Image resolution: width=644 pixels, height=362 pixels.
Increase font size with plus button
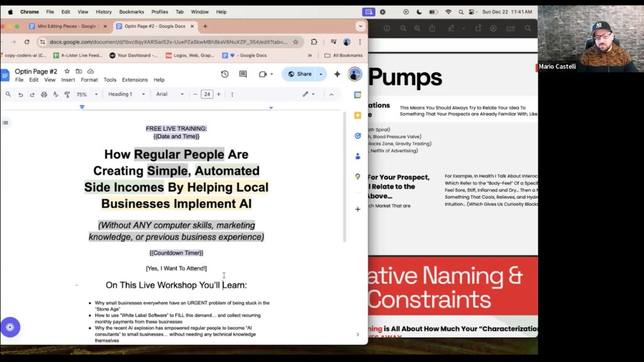click(x=219, y=94)
